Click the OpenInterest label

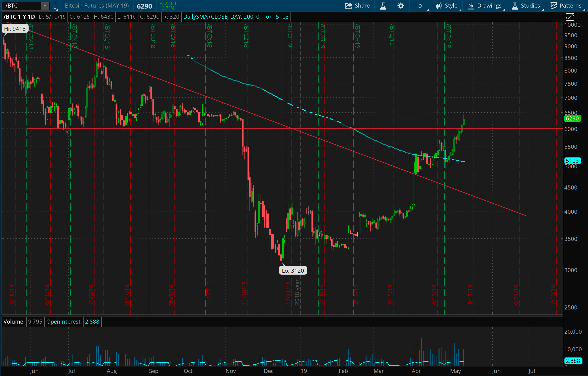click(x=63, y=322)
